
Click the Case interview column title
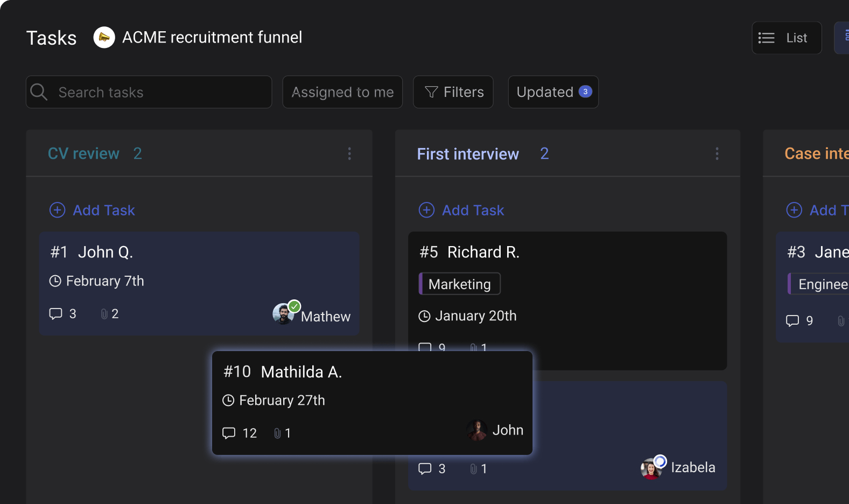tap(817, 153)
